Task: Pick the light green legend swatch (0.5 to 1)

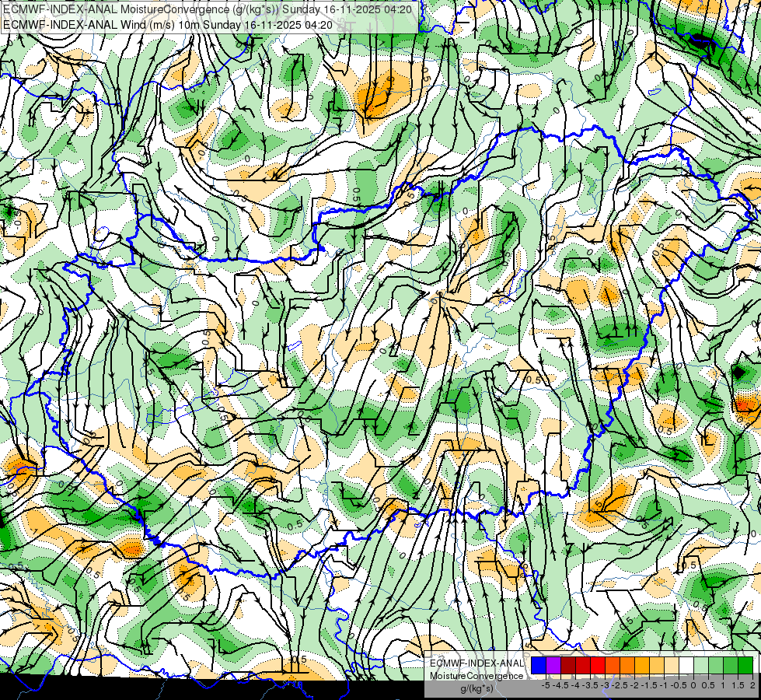Action: pos(716,665)
